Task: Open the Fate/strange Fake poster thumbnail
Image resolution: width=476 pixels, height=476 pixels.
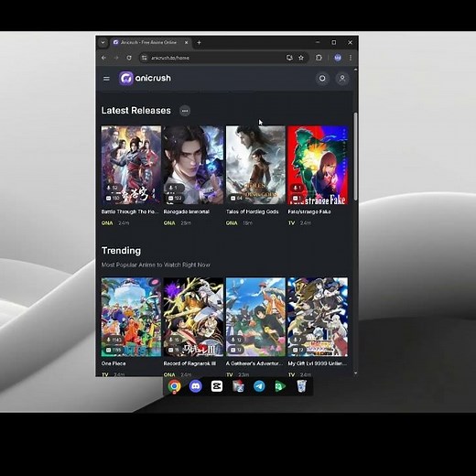Action: pyautogui.click(x=318, y=165)
